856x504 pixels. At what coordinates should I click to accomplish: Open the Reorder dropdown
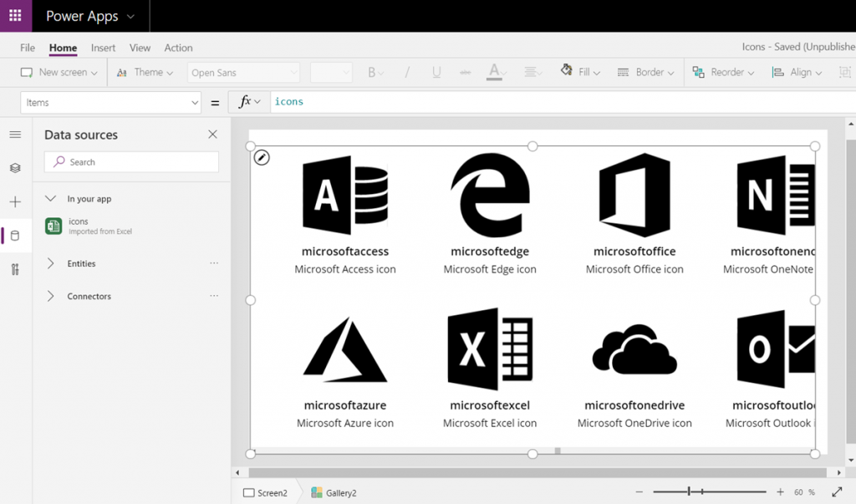tap(723, 72)
